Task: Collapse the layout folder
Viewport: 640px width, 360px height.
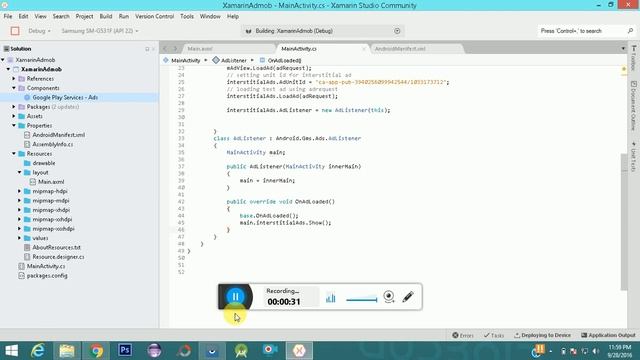Action: click(x=20, y=172)
